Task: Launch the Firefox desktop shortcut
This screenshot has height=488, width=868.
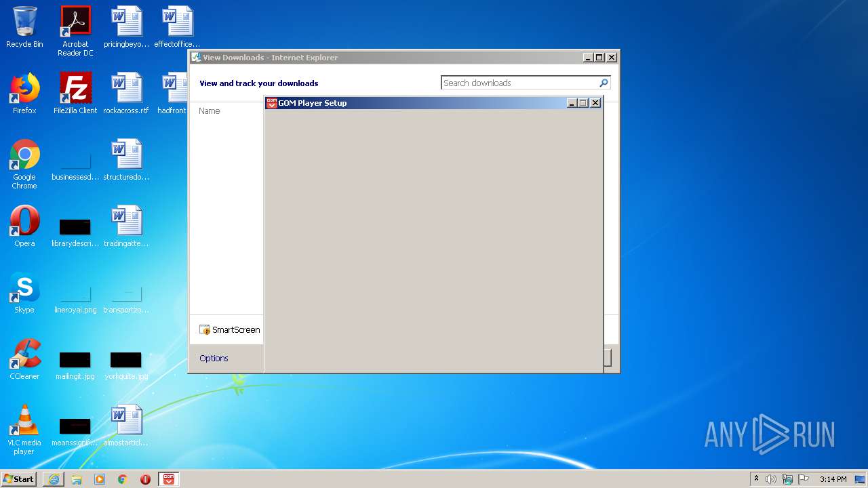Action: coord(24,94)
